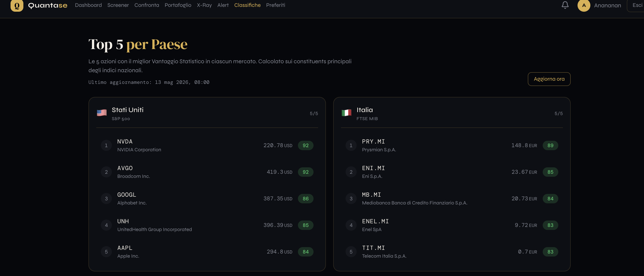Click the Stati Uniti card title

(127, 110)
